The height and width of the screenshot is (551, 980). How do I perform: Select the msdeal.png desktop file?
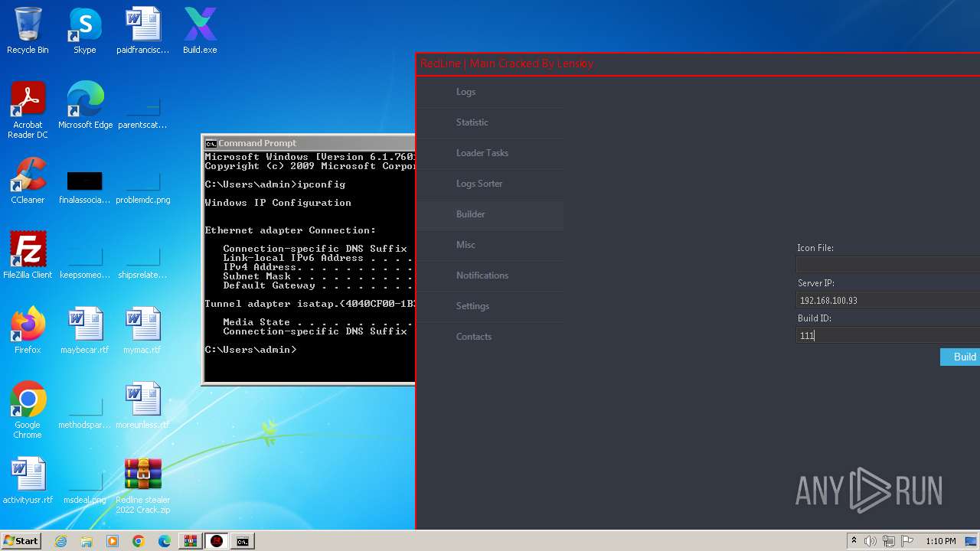coord(85,487)
